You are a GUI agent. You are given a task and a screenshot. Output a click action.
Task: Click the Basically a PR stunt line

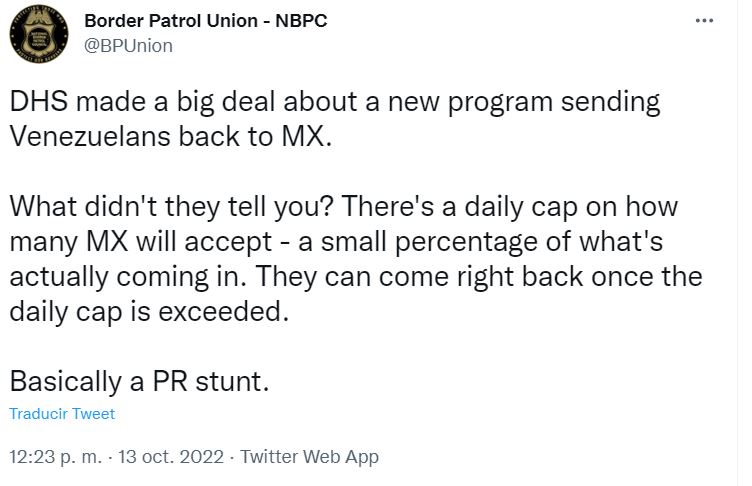tap(140, 382)
